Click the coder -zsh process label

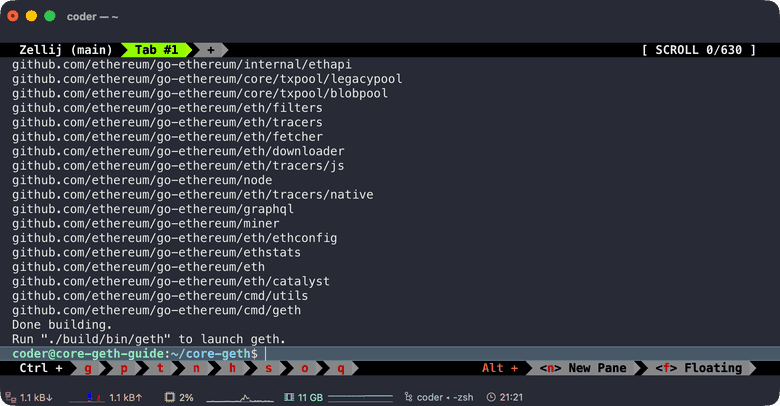445,398
